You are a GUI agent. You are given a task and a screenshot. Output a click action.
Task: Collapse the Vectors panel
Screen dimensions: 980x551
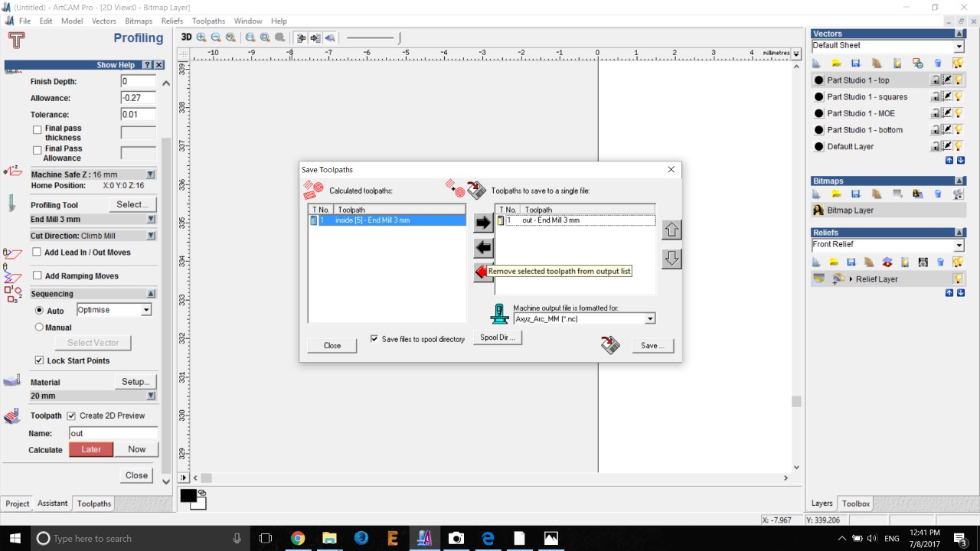tap(959, 34)
